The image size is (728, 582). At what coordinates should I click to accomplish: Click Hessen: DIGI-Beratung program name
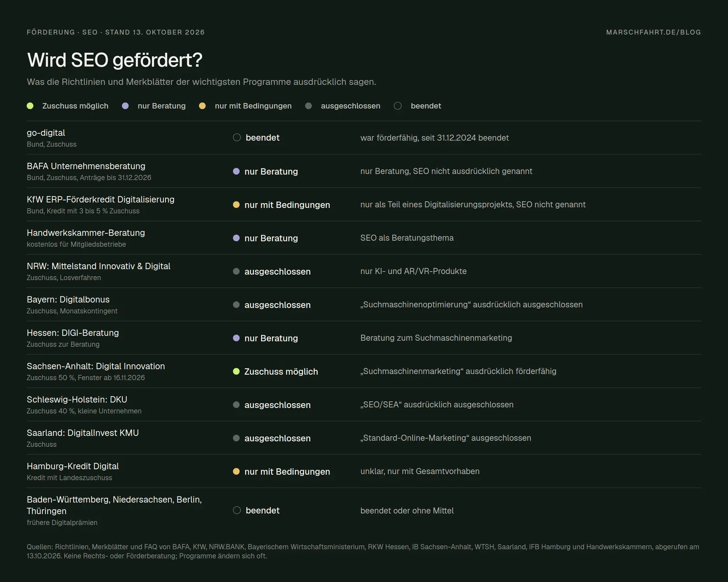(x=73, y=333)
